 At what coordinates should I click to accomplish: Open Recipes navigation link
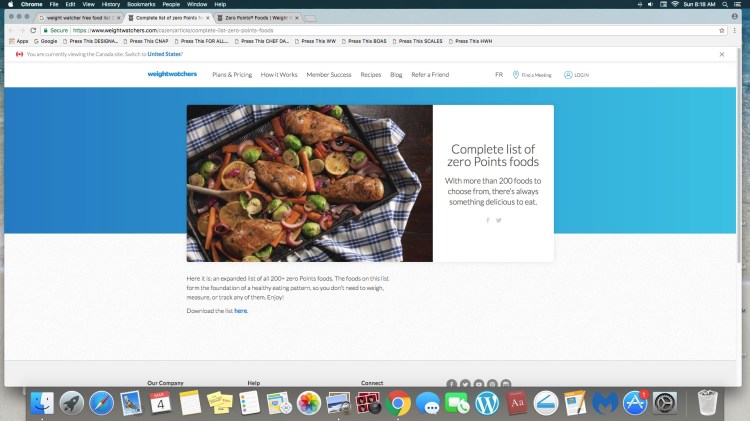coord(371,75)
